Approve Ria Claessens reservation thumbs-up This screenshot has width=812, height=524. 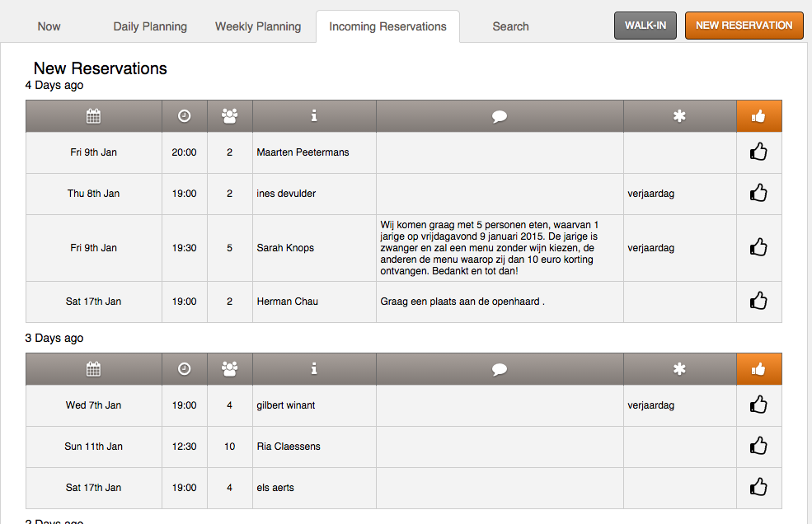(758, 447)
